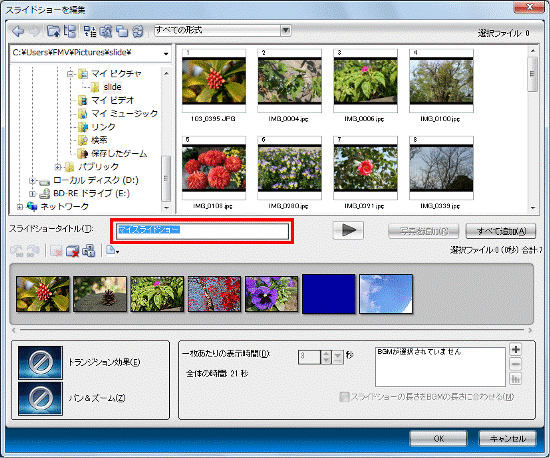The image size is (550, 458).
Task: Expand the ネットワーク tree node
Action: click(20, 207)
